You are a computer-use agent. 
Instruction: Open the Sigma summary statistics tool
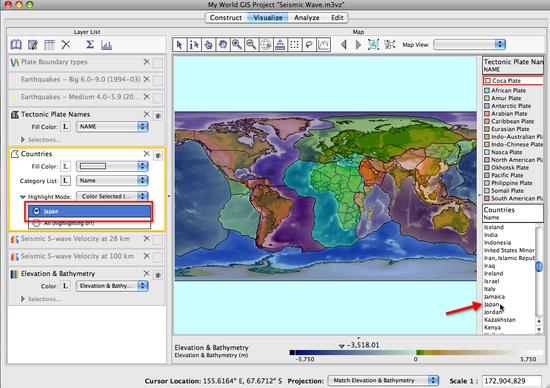[x=90, y=45]
